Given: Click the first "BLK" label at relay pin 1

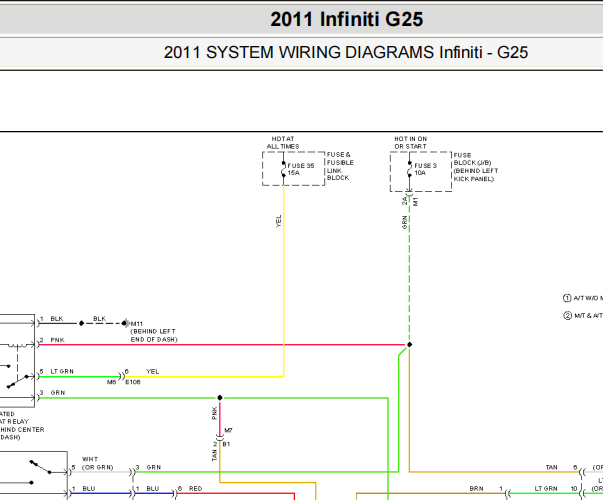Looking at the screenshot, I should coord(57,319).
